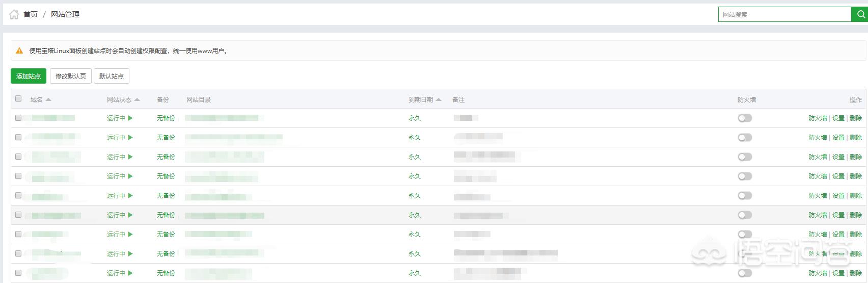Check the select-all checkbox in table header

(18, 98)
